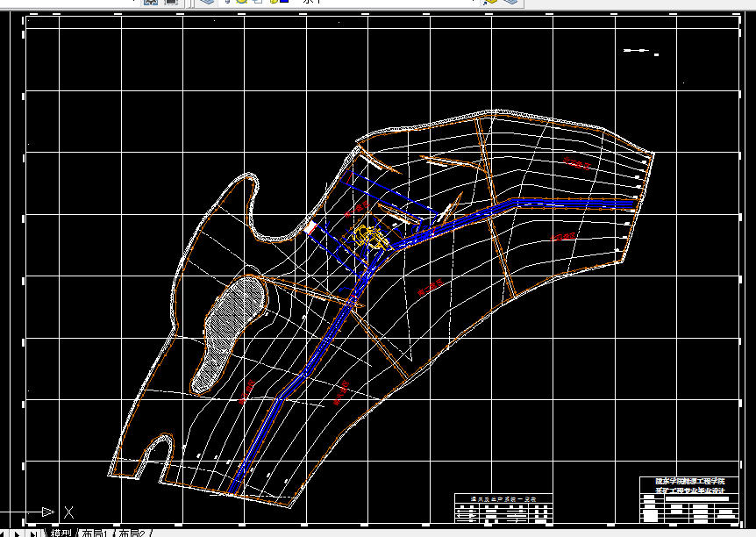Click the make object's layer current icon
The image size is (756, 537).
click(x=490, y=2)
